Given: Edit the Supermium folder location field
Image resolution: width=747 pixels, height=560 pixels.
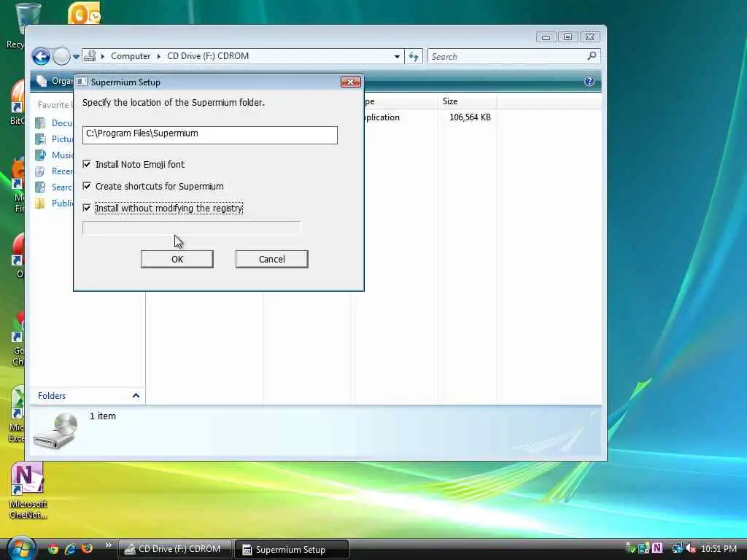Looking at the screenshot, I should (x=209, y=135).
